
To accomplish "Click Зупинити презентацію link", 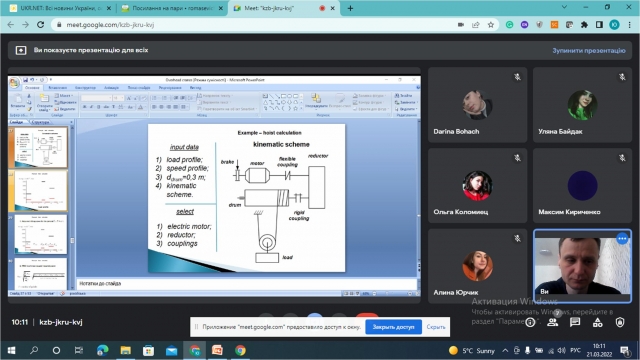I will 589,51.
